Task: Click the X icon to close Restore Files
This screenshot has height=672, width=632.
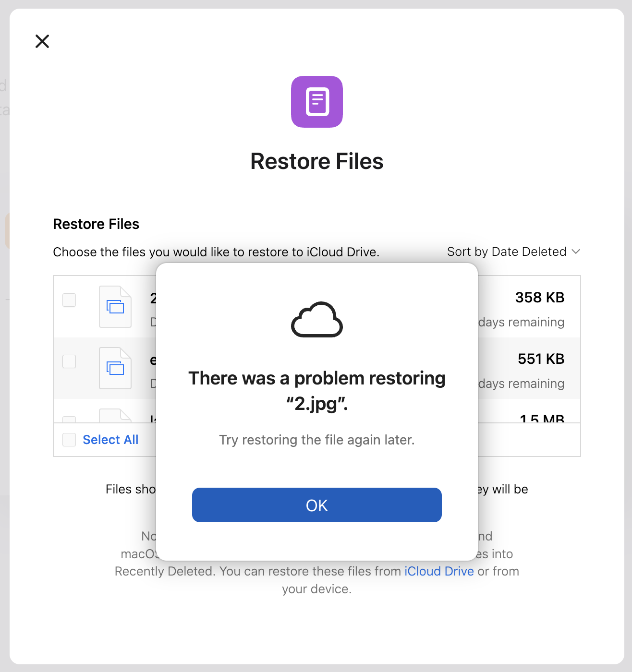Action: (42, 42)
